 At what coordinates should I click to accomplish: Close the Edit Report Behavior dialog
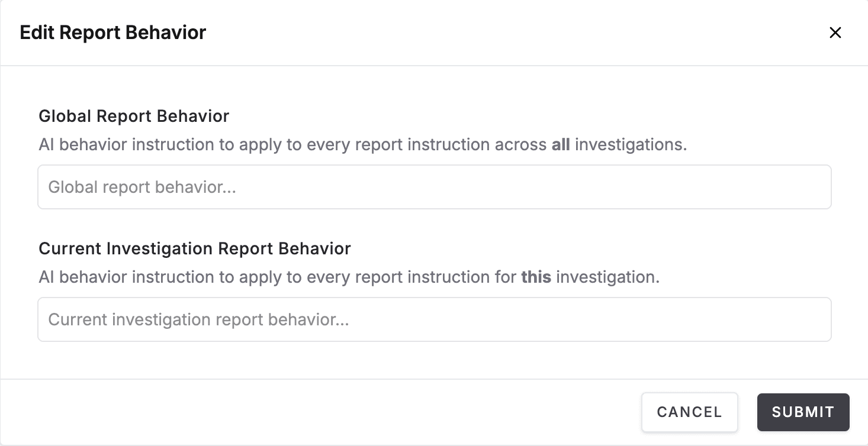point(835,33)
